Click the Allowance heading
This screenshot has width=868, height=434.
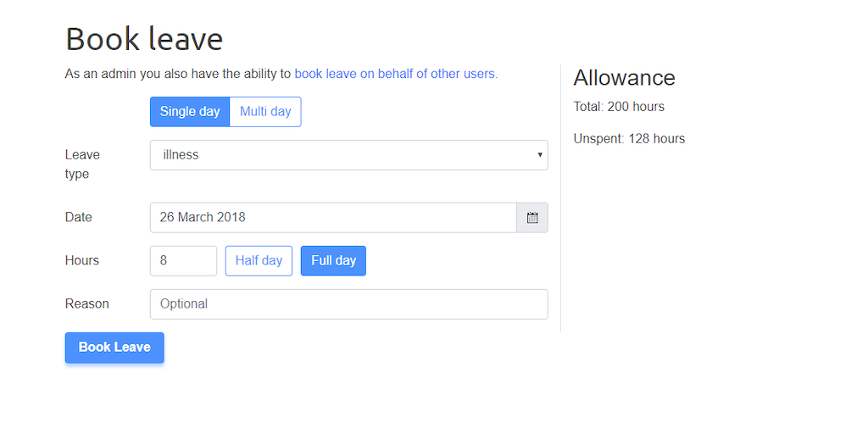pos(624,78)
